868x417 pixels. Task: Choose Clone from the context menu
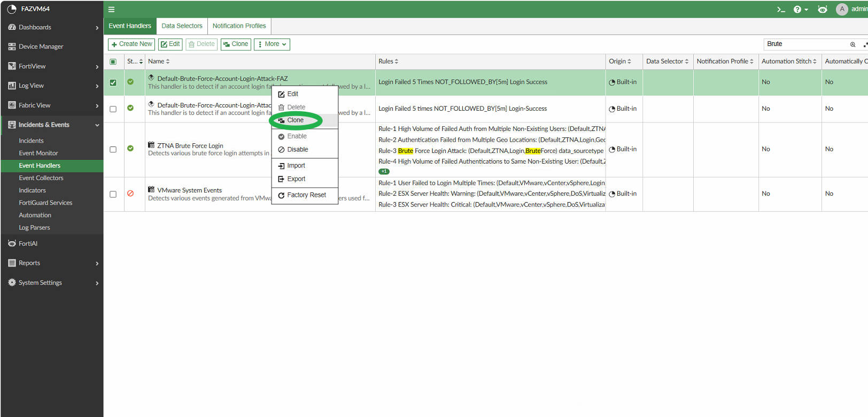click(x=305, y=120)
